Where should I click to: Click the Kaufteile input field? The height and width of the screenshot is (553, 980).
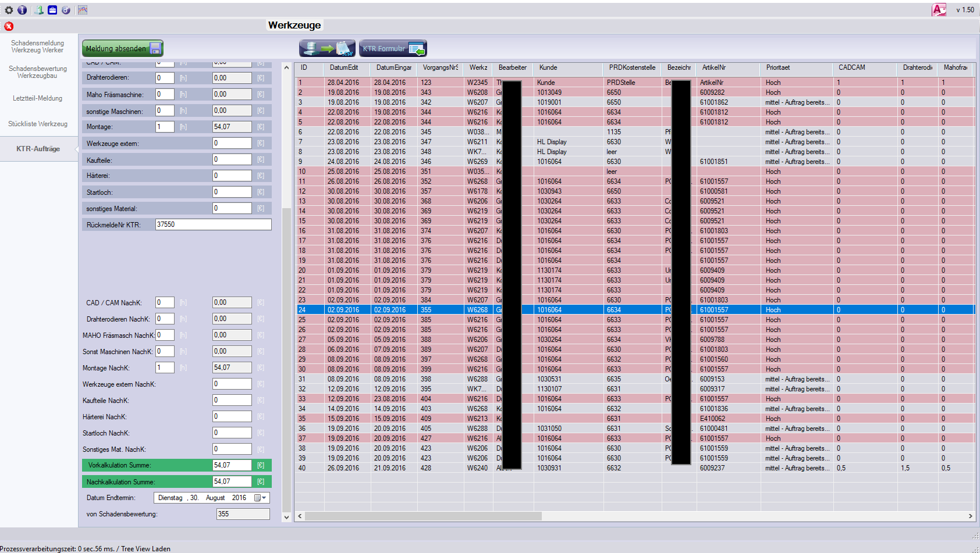232,159
